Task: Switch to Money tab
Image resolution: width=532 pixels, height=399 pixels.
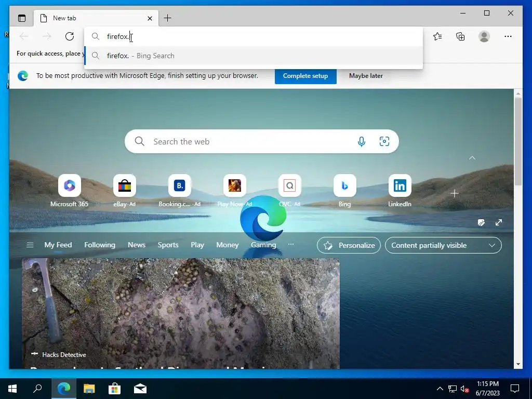Action: (228, 245)
